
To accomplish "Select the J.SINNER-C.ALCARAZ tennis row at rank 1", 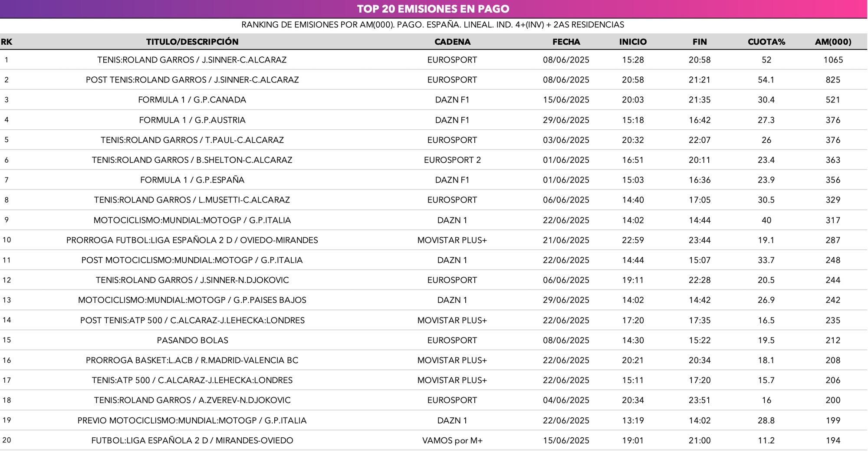I will click(192, 60).
